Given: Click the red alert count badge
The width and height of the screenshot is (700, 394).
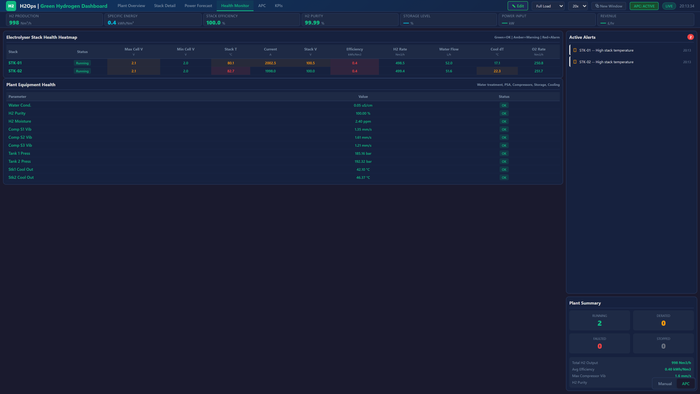Looking at the screenshot, I should pyautogui.click(x=690, y=37).
